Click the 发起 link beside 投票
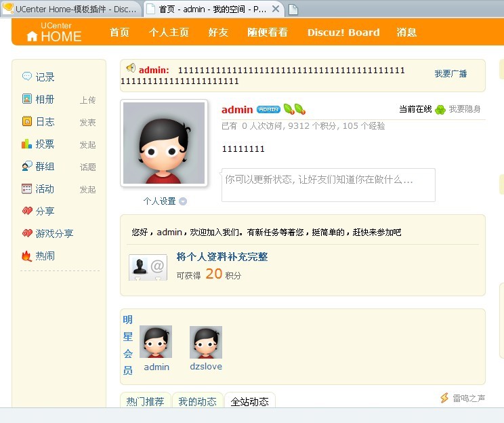This screenshot has height=423, width=504. pos(88,145)
